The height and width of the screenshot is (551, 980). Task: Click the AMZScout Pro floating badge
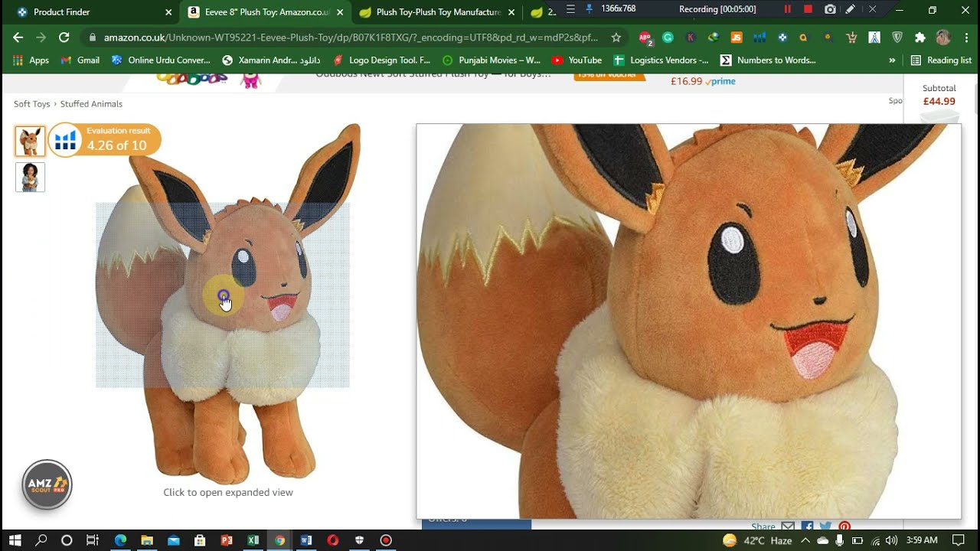[47, 484]
